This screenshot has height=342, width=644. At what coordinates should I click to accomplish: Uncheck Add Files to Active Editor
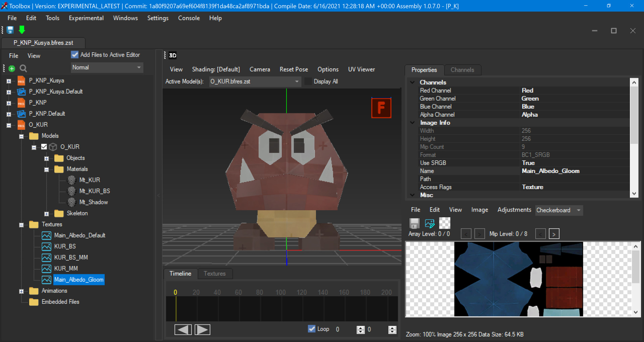click(x=74, y=55)
